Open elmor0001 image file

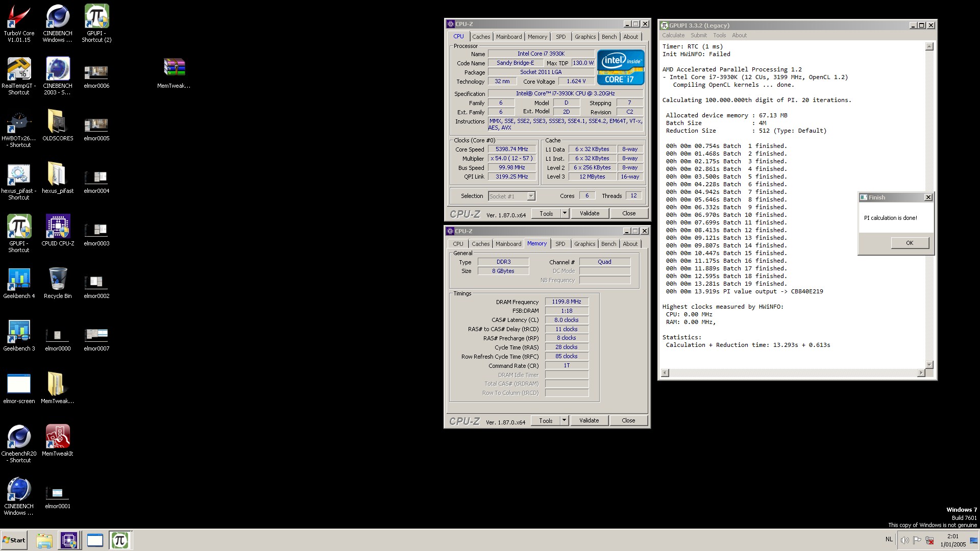point(58,497)
